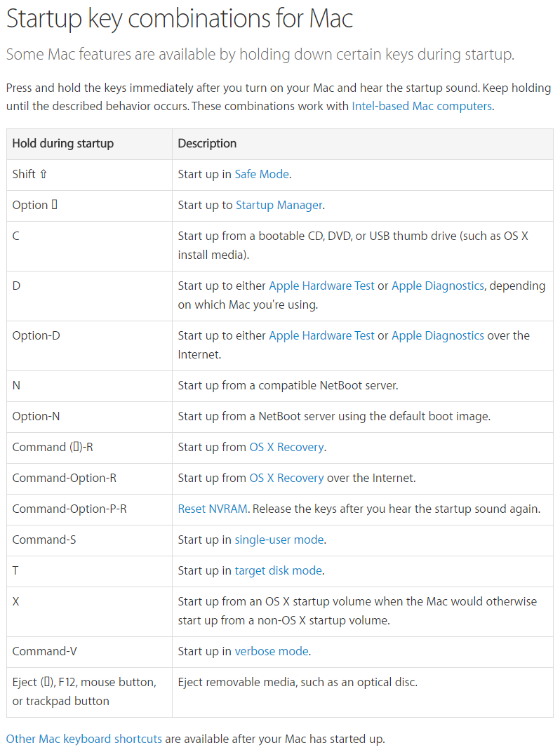Click the Safe Mode link
560x750 pixels.
click(x=261, y=174)
